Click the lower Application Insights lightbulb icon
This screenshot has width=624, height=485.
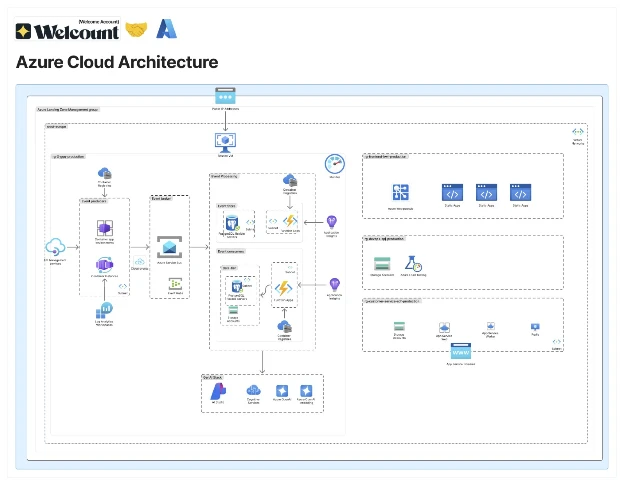335,285
